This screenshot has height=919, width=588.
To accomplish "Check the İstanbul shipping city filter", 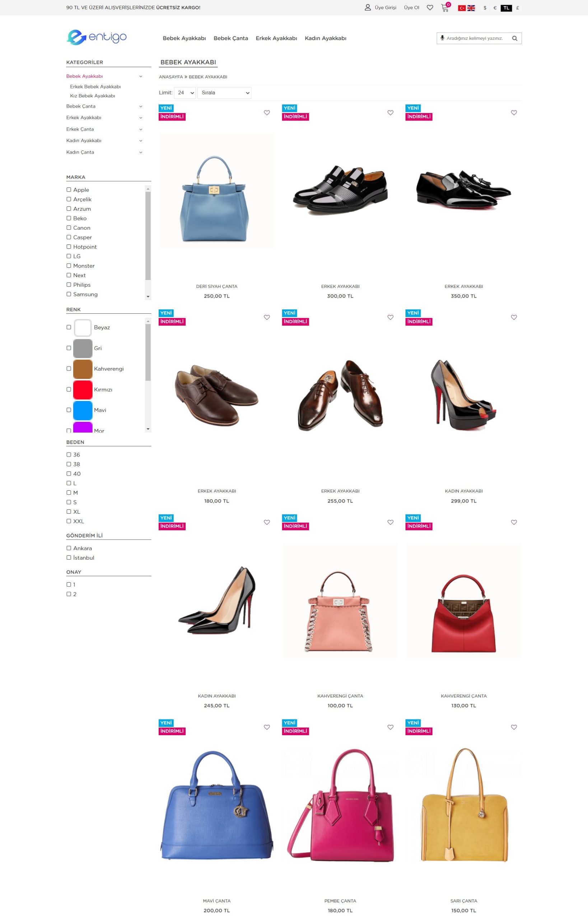I will (69, 558).
